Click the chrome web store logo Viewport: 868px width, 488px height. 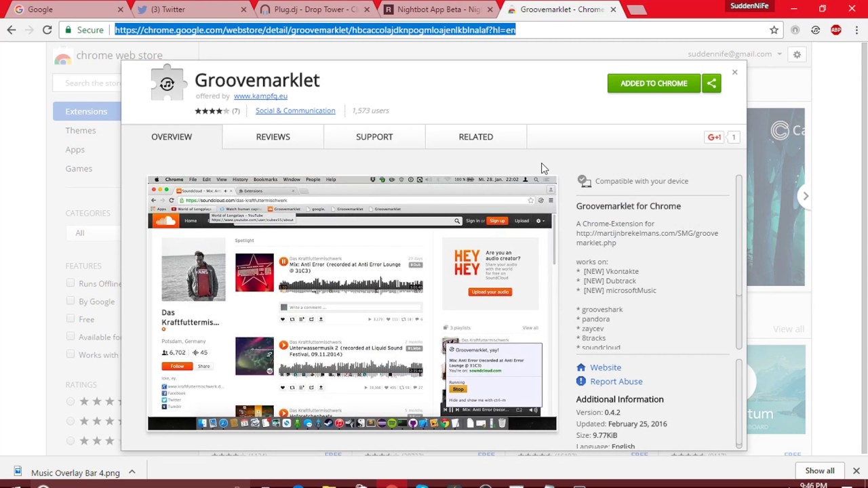click(x=108, y=56)
